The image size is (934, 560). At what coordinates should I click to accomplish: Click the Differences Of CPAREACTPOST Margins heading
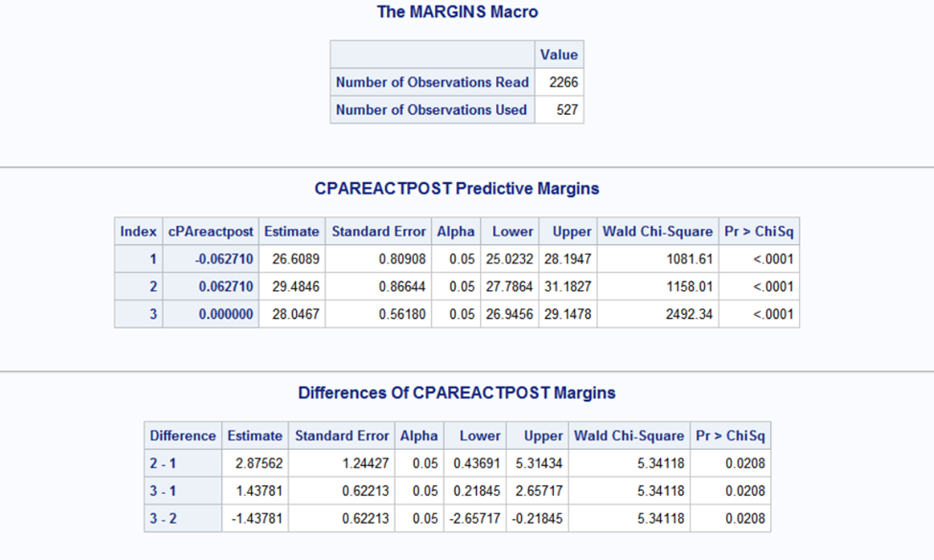coord(457,392)
